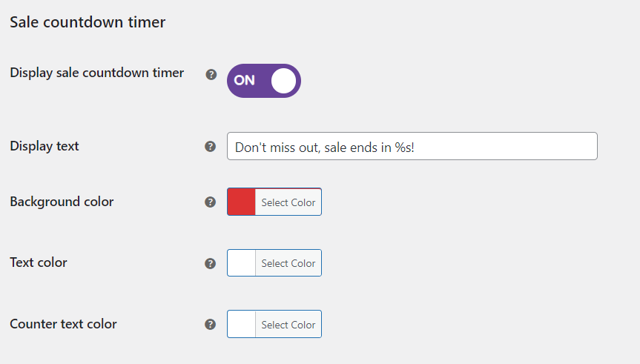Click the "Background color" label
The height and width of the screenshot is (364, 640).
[62, 202]
